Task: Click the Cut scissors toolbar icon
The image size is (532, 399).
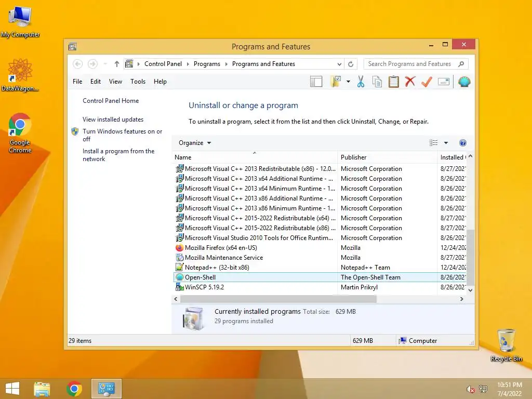Action: click(361, 82)
